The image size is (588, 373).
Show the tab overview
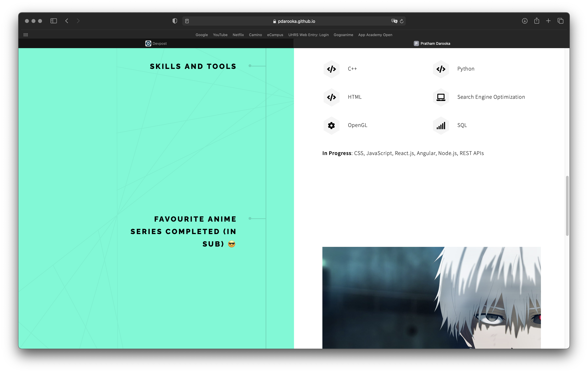(560, 21)
